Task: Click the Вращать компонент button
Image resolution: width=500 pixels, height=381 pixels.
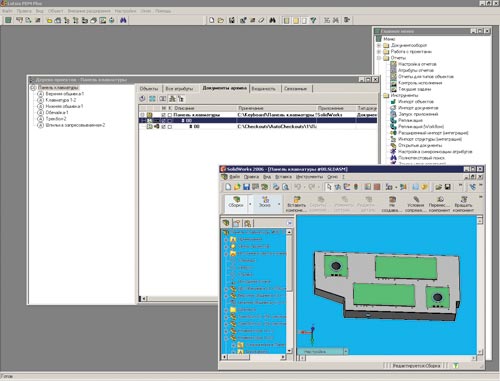Action: [463, 204]
